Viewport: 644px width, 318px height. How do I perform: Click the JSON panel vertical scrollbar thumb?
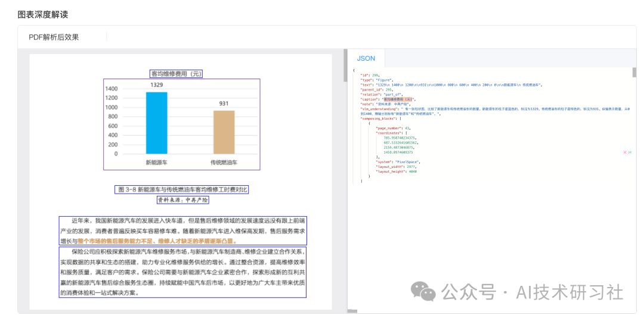[x=634, y=73]
